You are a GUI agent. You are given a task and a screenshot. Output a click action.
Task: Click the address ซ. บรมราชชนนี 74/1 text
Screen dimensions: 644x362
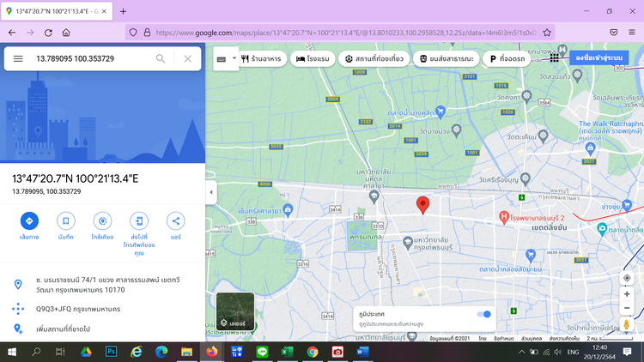click(107, 285)
